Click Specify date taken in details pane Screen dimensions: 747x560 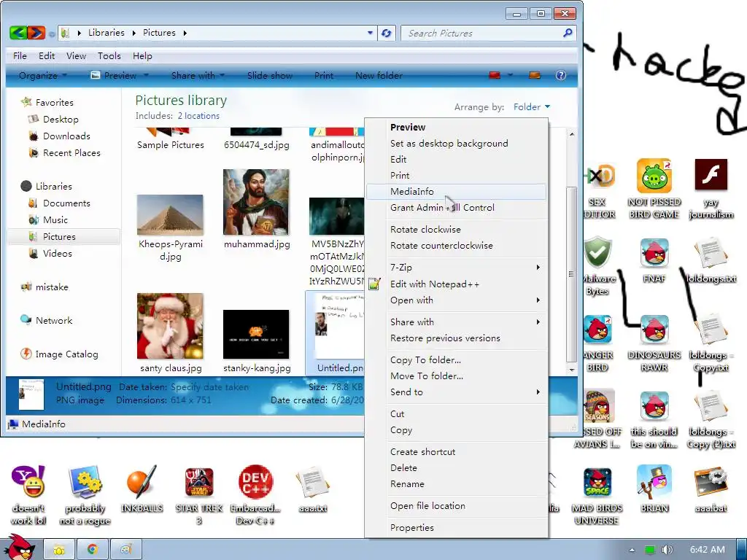209,387
